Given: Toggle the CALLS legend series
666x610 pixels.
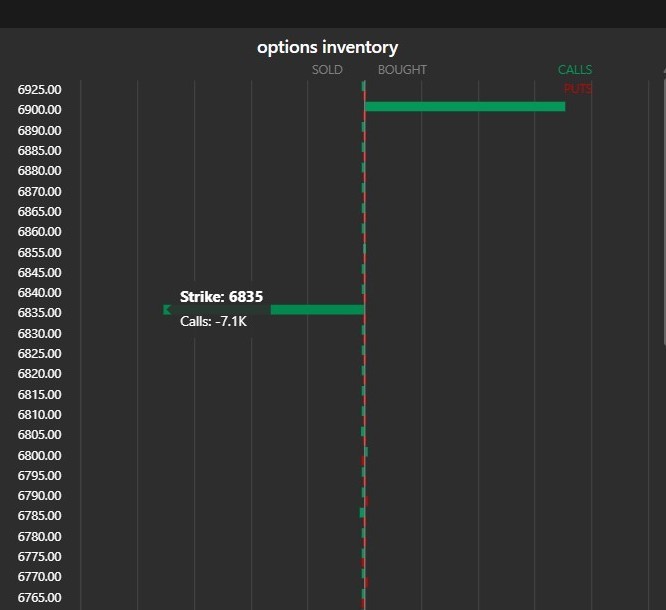Looking at the screenshot, I should [574, 70].
